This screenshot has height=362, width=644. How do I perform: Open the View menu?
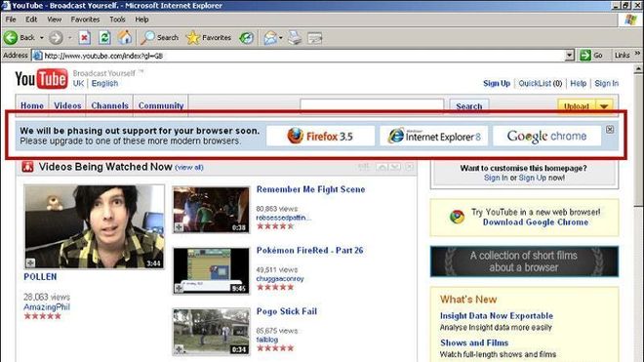point(54,20)
